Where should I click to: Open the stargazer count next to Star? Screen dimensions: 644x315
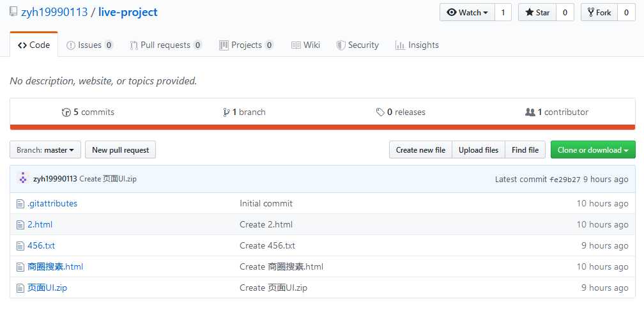click(565, 12)
